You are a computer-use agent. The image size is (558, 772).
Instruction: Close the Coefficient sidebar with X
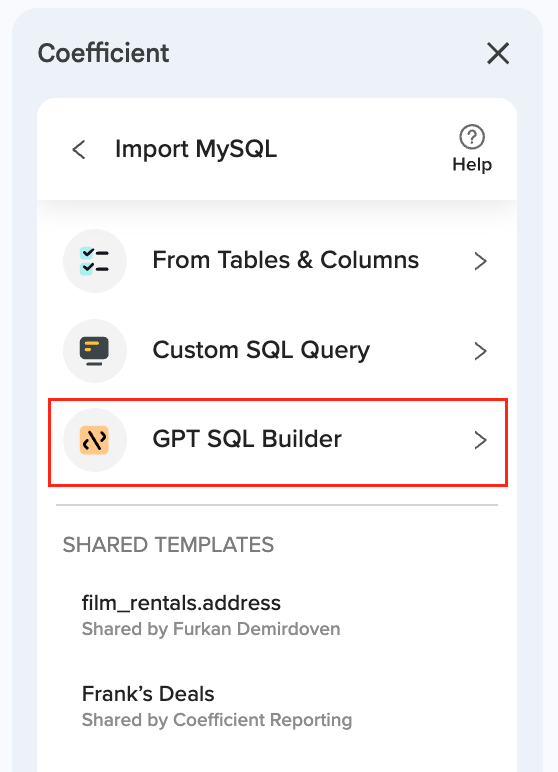tap(498, 53)
